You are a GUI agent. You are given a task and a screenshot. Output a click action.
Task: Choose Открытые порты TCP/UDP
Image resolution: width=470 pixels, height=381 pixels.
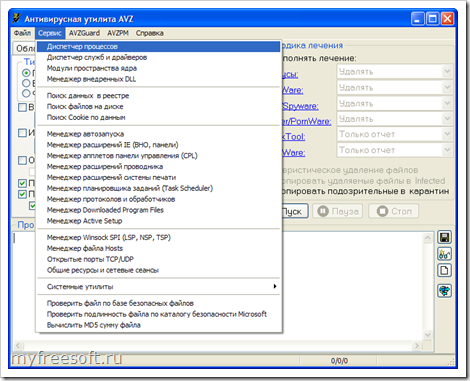(158, 259)
